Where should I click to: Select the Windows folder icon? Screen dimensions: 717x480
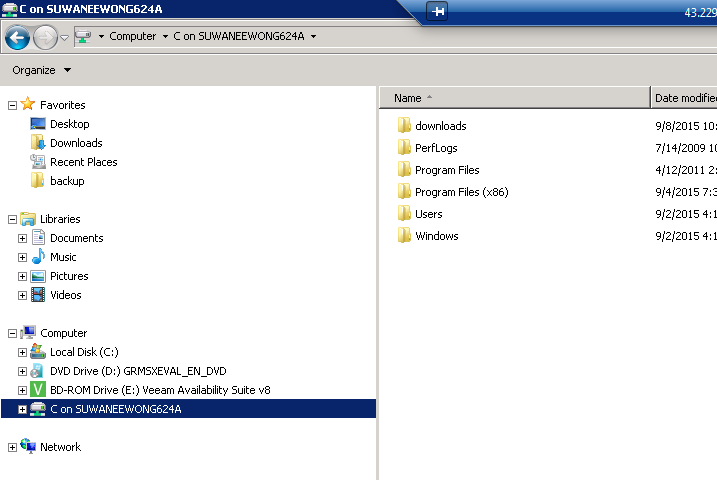pyautogui.click(x=404, y=236)
